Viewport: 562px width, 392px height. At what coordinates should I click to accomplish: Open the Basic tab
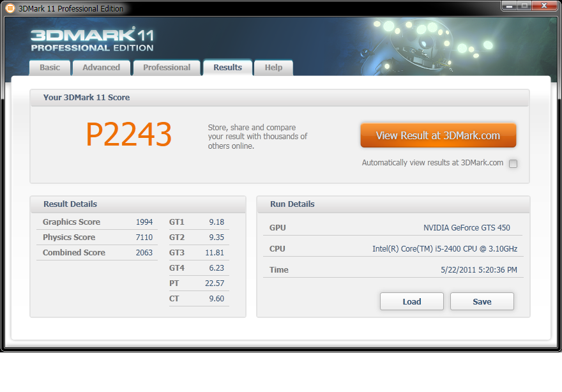tap(50, 68)
